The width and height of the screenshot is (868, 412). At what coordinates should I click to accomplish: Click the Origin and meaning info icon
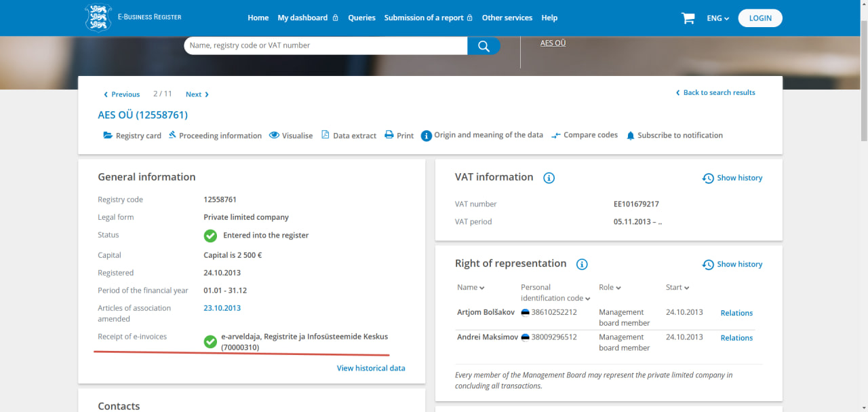point(427,136)
